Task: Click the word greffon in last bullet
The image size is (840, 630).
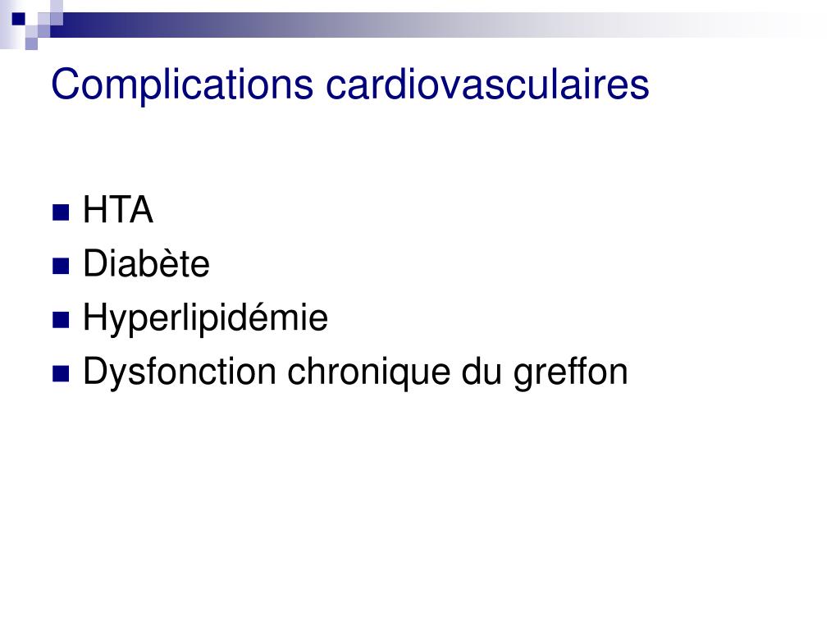Action: click(x=571, y=372)
